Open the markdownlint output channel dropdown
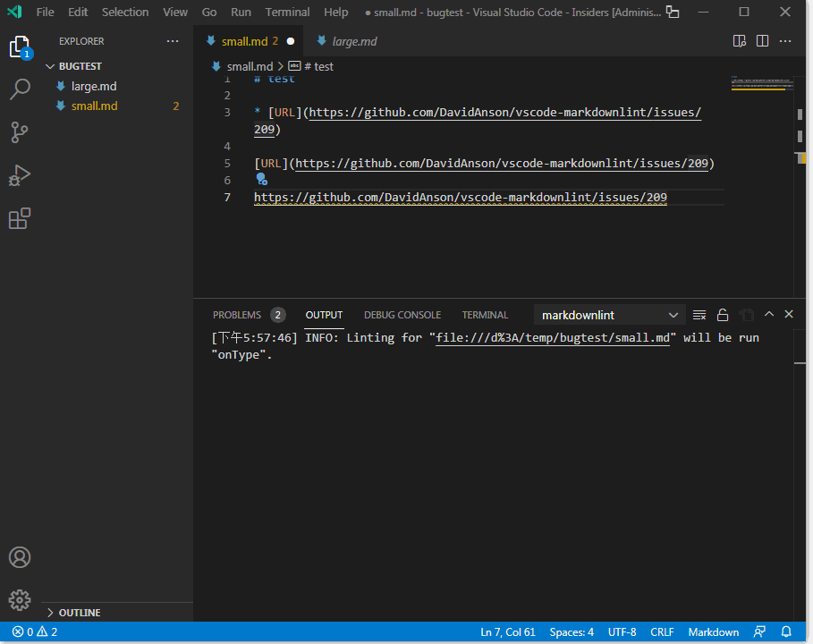The image size is (813, 644). pyautogui.click(x=610, y=315)
